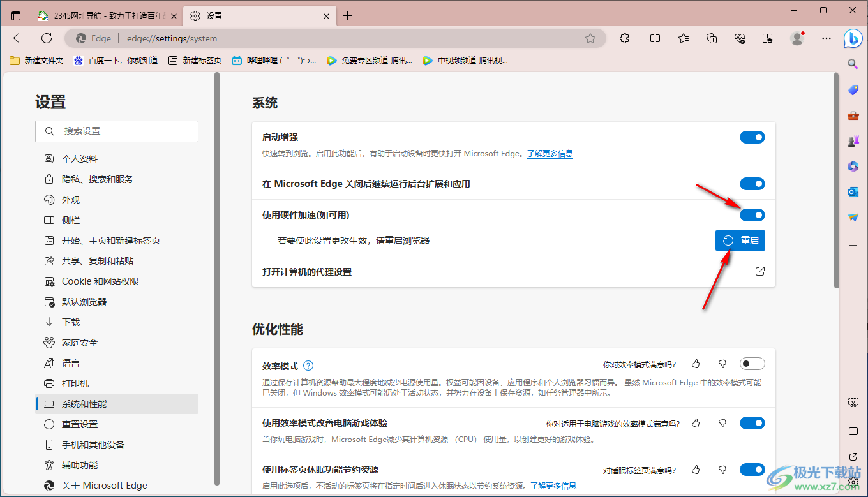Toggle sleeping tabs resource saving switch
This screenshot has width=868, height=497.
tap(752, 470)
